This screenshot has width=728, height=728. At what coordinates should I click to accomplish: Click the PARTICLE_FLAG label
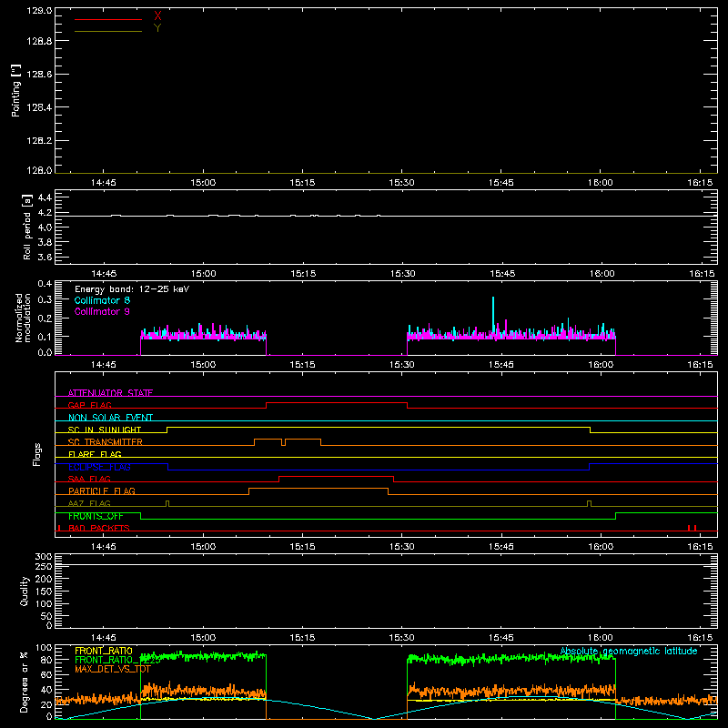[x=102, y=490]
